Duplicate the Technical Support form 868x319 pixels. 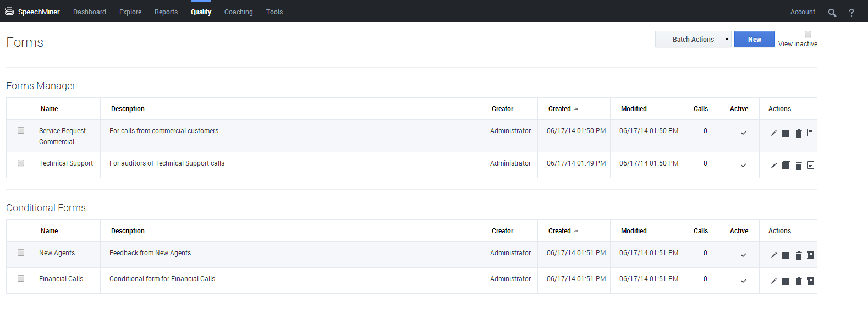click(786, 166)
